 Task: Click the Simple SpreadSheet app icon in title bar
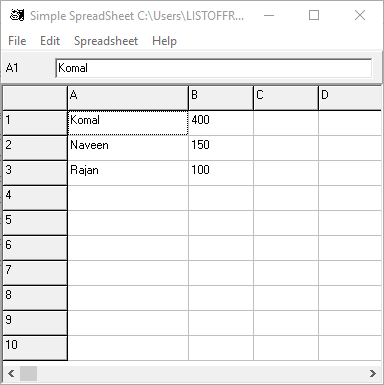[x=17, y=15]
